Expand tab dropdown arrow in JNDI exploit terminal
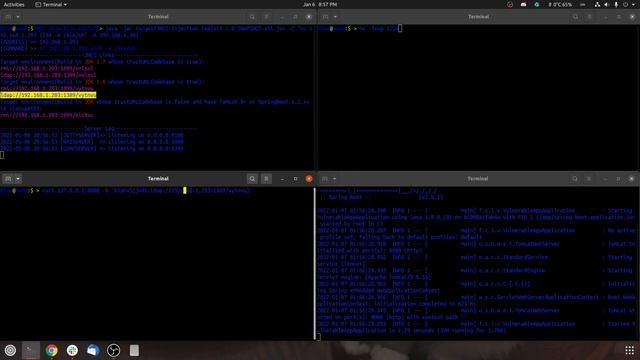This screenshot has height=360, width=640. 18,17
